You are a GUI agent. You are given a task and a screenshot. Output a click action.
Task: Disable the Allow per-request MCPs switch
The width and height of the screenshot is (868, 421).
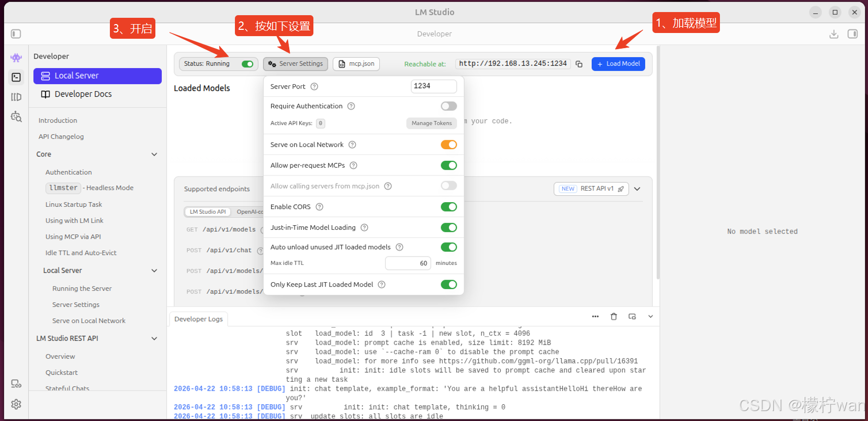(449, 165)
